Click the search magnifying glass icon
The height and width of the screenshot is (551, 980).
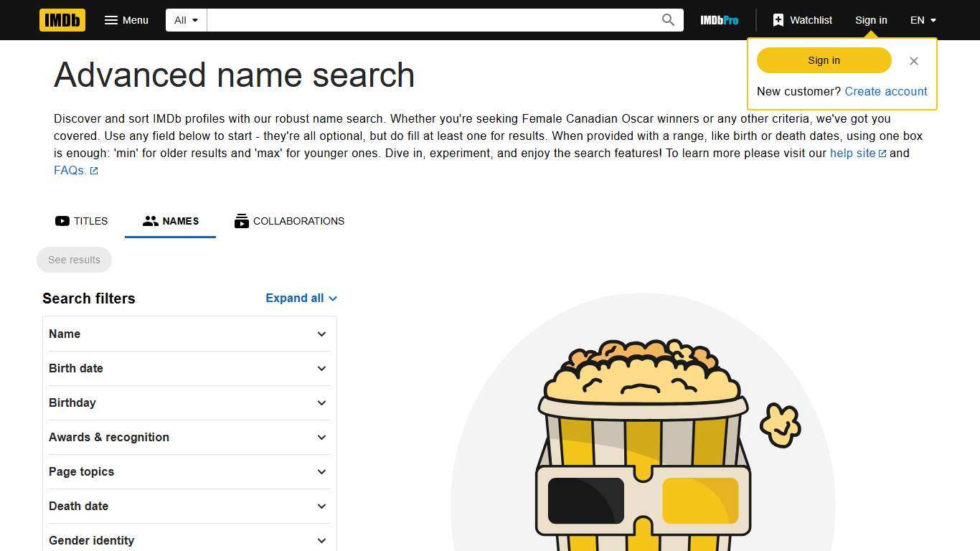coord(667,20)
